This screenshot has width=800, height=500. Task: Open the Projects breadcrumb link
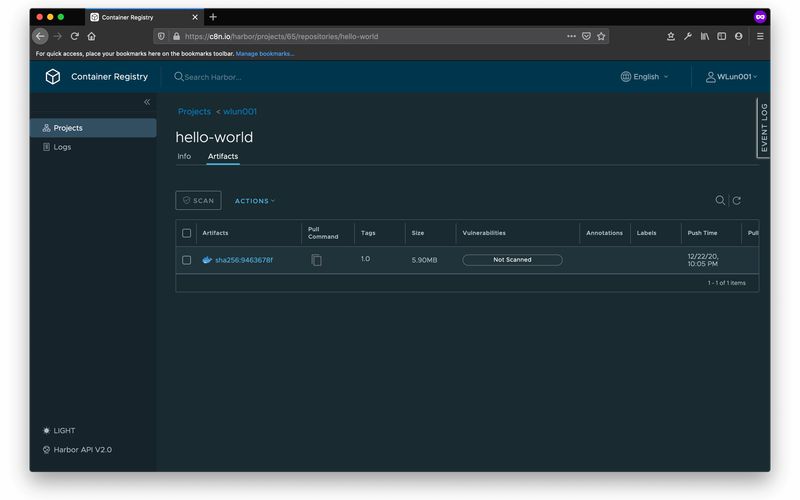pos(194,111)
